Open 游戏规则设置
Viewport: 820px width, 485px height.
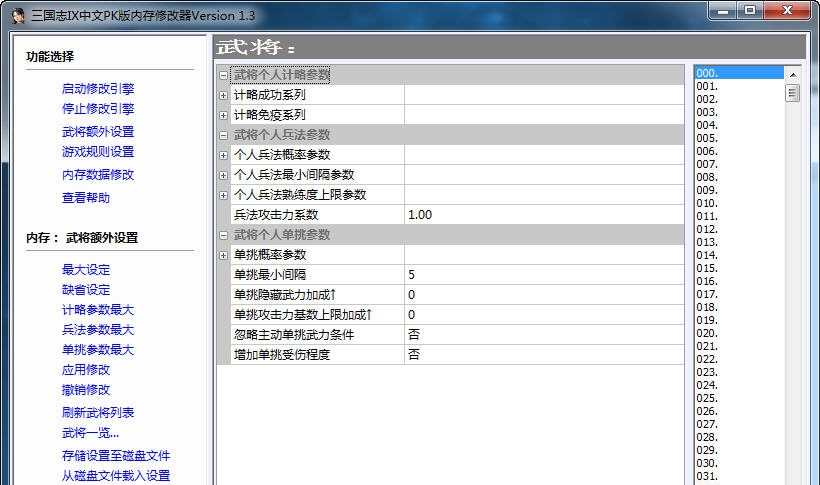point(98,152)
